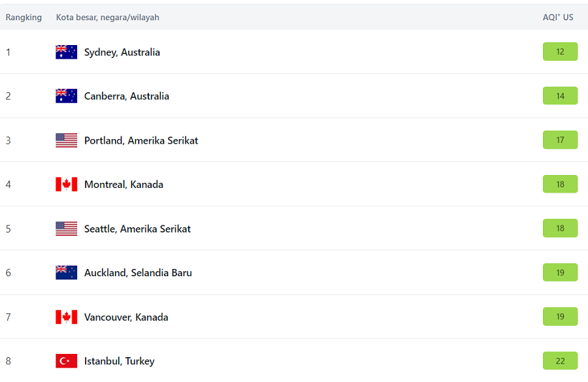
Task: Open Seattle, Amerika Serikat entry
Action: coord(137,229)
